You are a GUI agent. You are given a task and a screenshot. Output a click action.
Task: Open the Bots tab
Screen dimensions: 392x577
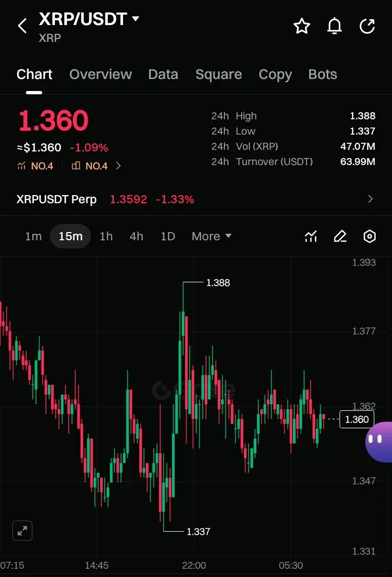pyautogui.click(x=322, y=74)
